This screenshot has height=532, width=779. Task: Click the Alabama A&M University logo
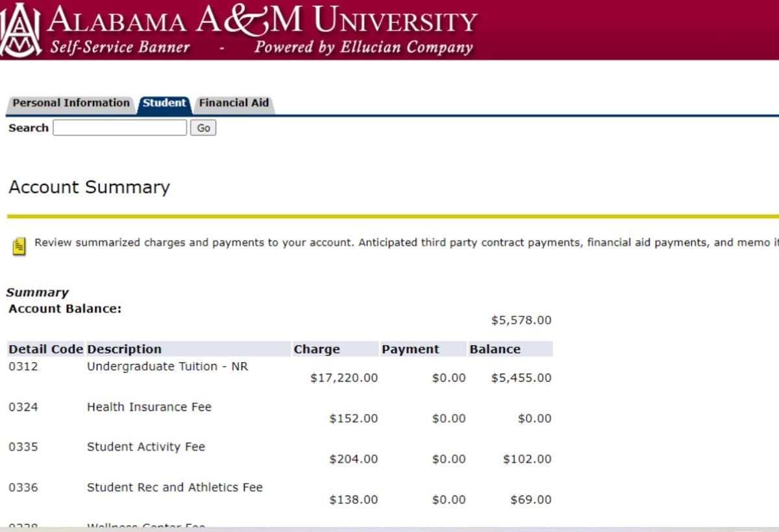21,30
